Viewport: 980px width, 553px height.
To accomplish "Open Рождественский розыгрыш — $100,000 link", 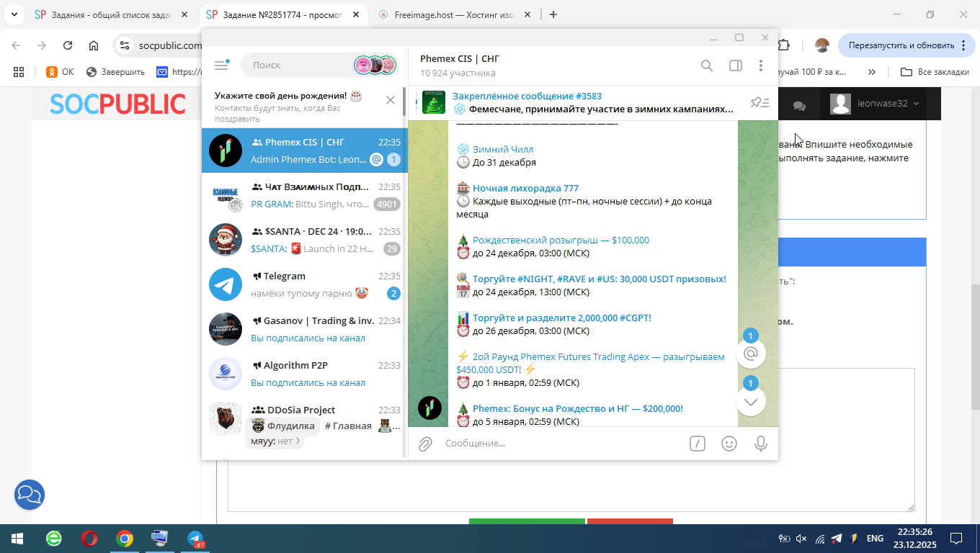I will tap(561, 240).
